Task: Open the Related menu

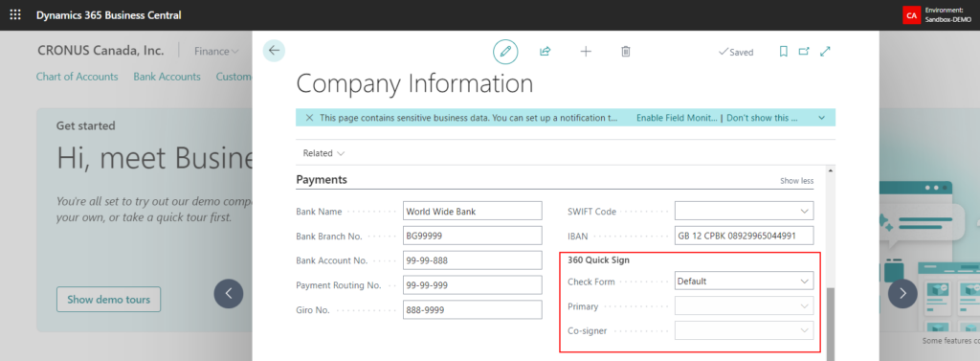Action: (x=323, y=152)
